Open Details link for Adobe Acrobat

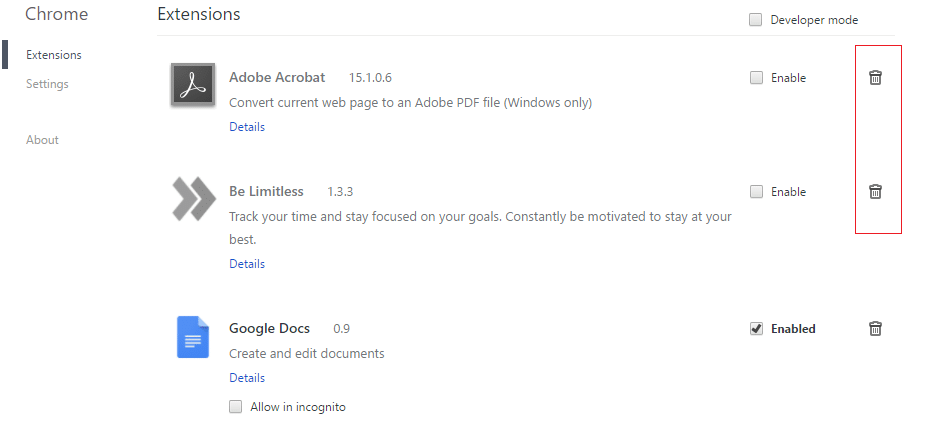coord(247,127)
